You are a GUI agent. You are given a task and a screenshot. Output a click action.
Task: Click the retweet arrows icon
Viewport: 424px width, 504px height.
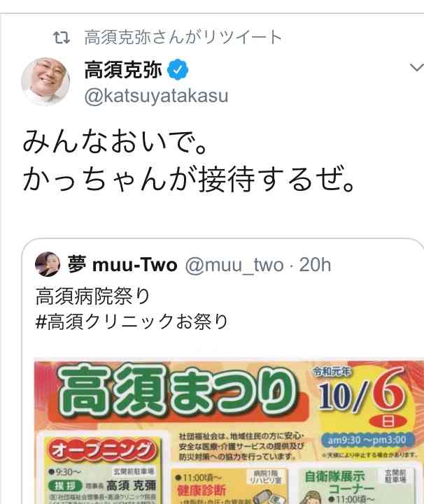point(61,38)
